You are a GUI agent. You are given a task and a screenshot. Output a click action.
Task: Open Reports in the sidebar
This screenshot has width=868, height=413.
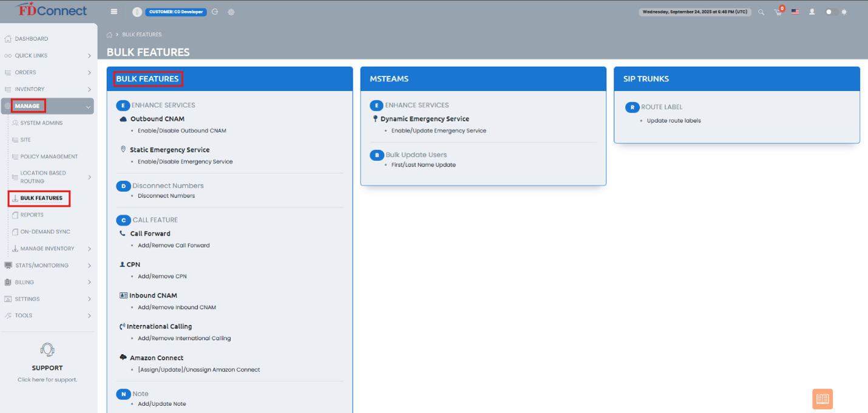[32, 215]
